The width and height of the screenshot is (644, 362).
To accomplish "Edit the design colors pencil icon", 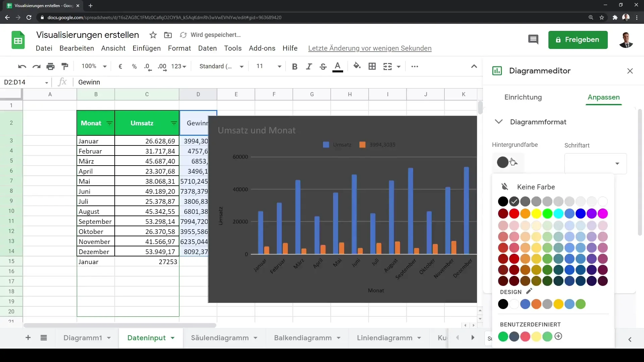I will tap(529, 291).
